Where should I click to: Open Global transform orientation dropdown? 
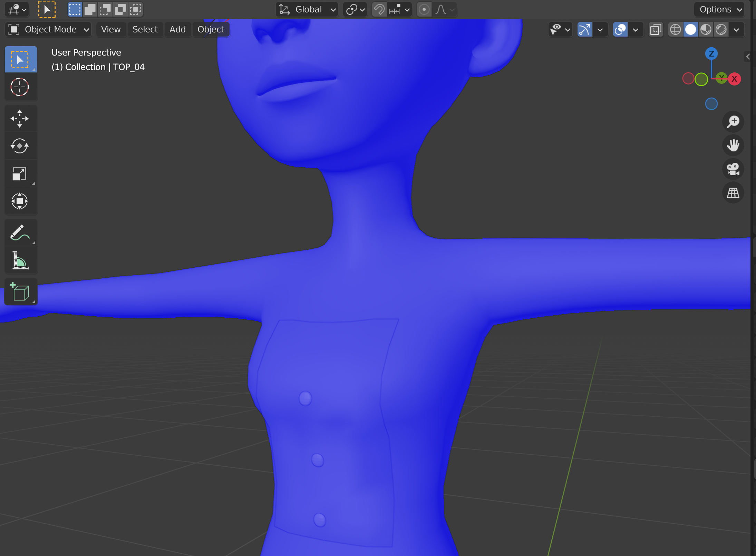[x=307, y=9]
